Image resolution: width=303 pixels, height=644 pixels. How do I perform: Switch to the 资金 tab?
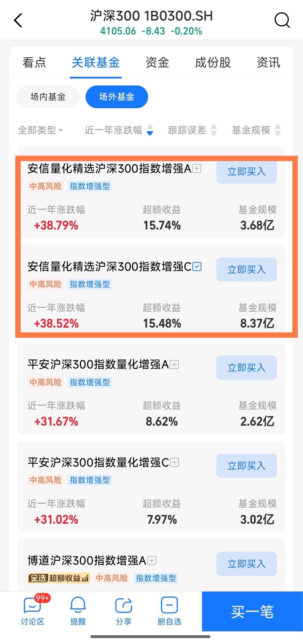[x=157, y=62]
